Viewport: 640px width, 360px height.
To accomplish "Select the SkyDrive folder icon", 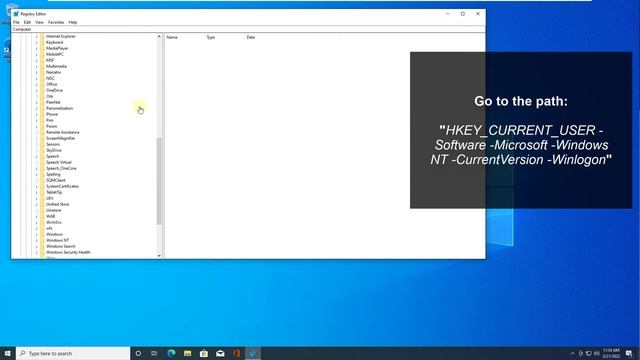I will click(42, 150).
